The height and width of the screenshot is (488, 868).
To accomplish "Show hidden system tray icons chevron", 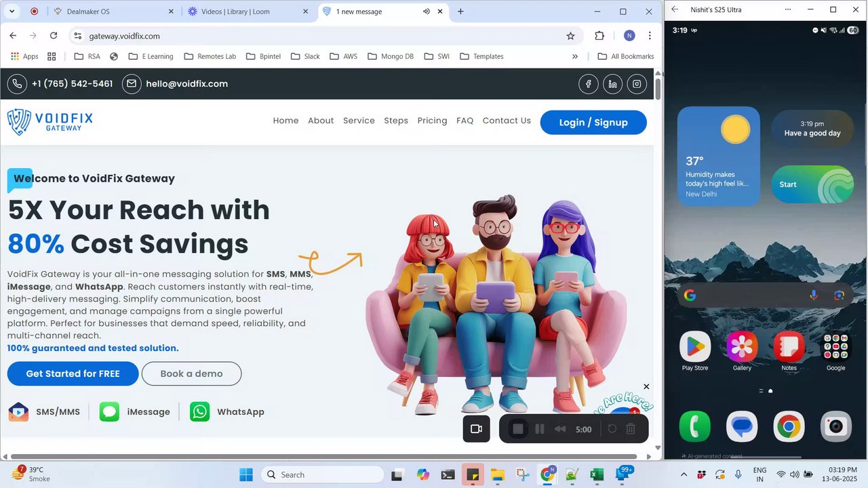I will pos(684,474).
